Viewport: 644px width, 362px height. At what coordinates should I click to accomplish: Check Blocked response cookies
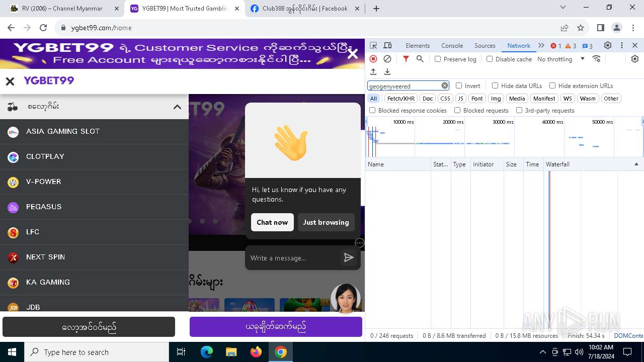[372, 110]
